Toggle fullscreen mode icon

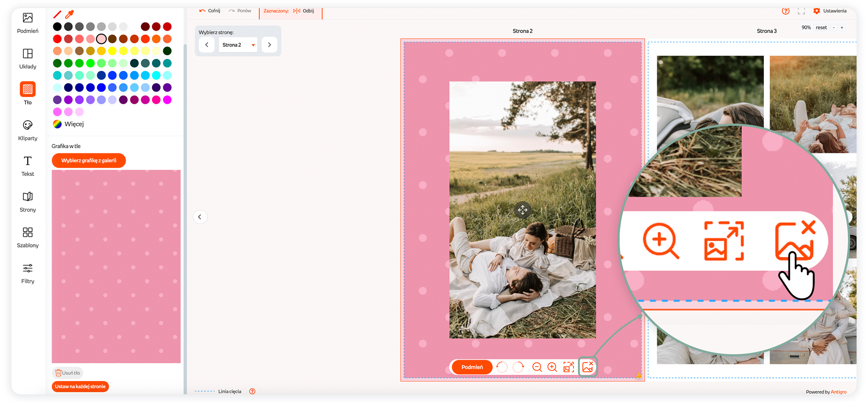(801, 11)
